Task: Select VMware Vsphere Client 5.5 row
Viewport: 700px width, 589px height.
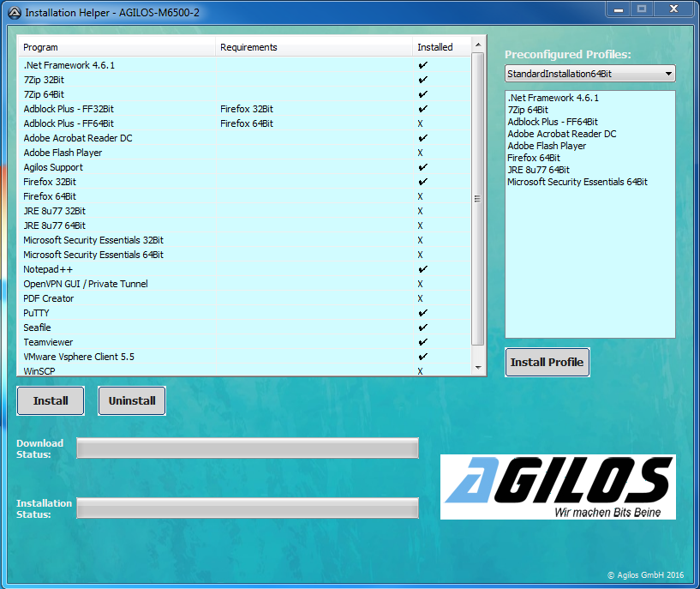Action: 244,358
